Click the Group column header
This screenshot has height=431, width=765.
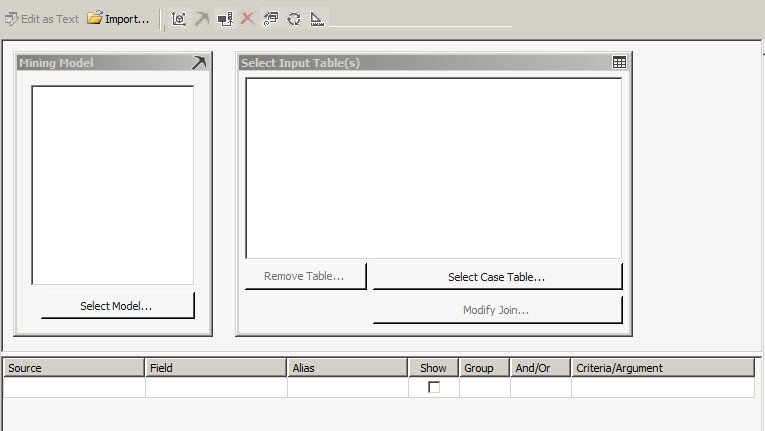484,368
